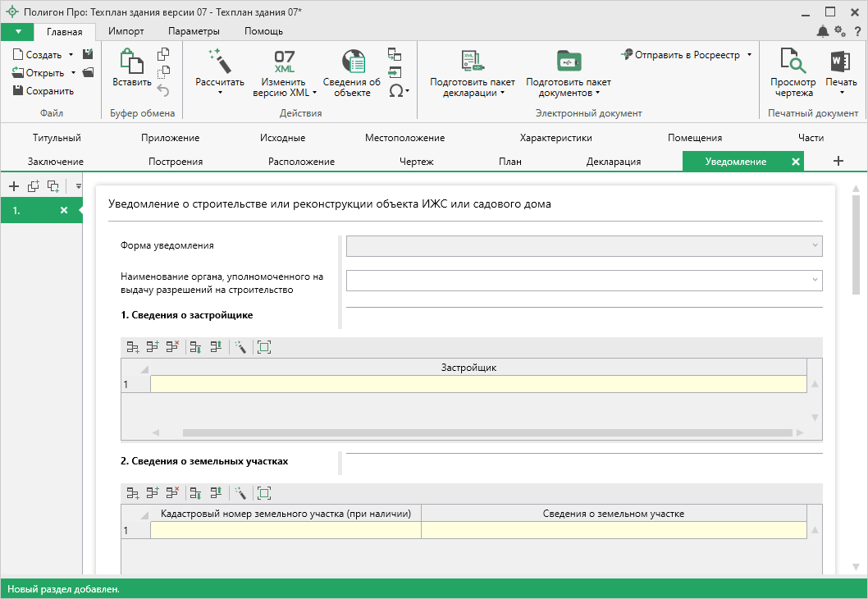
Task: Click the notifications bell icon
Action: (x=823, y=31)
